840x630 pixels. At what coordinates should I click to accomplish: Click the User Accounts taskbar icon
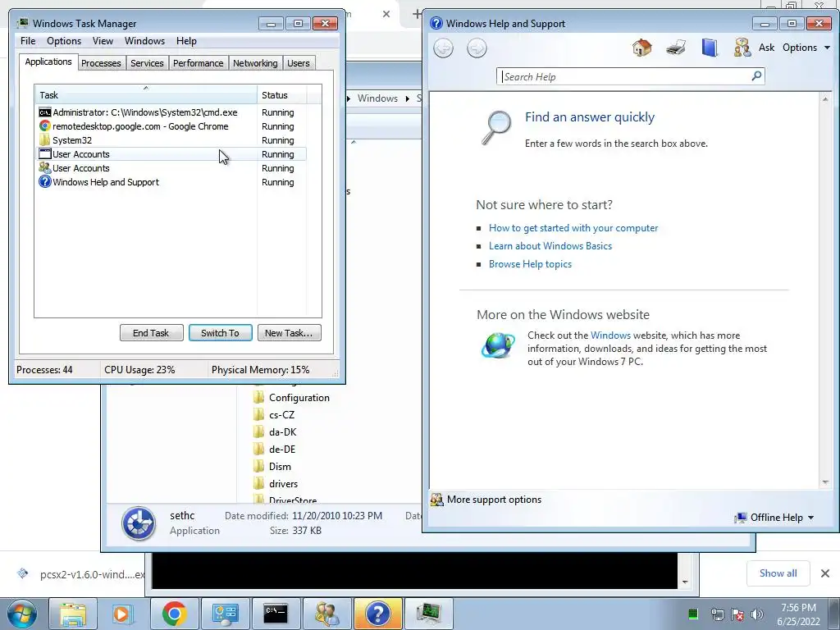tap(326, 614)
